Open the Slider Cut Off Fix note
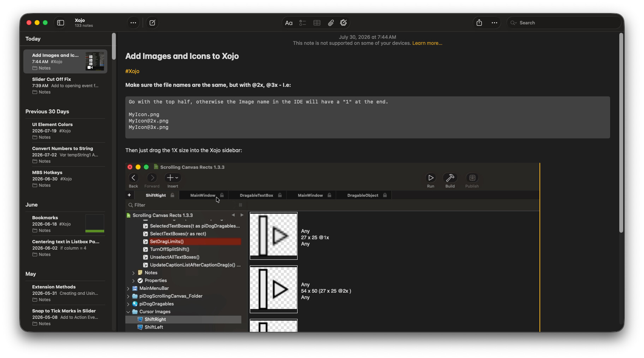644x358 pixels. point(65,85)
